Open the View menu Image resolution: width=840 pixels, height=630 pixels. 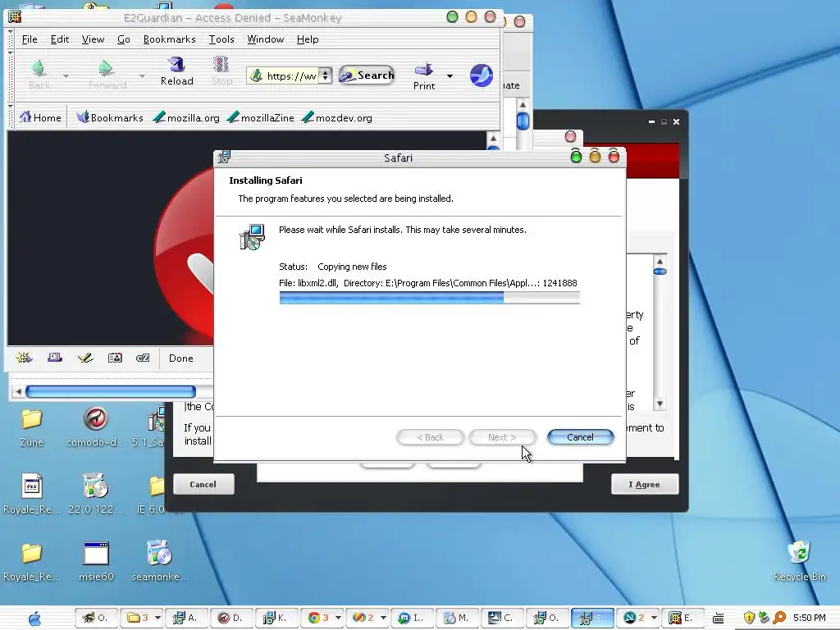pyautogui.click(x=93, y=39)
